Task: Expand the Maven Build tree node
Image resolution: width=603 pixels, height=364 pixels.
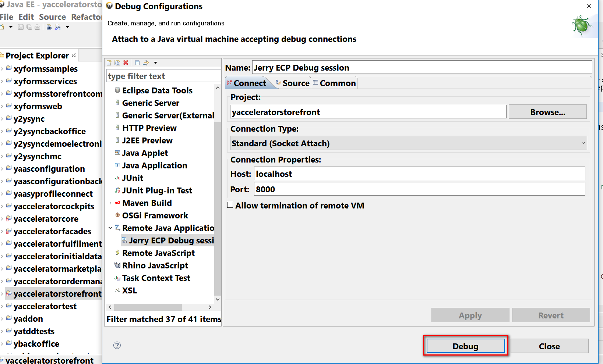Action: coord(110,203)
